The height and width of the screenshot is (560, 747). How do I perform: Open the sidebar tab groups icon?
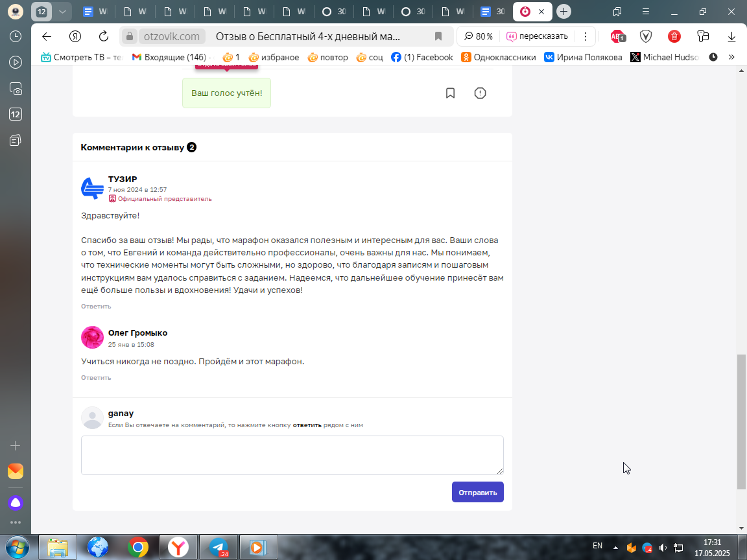(16, 141)
